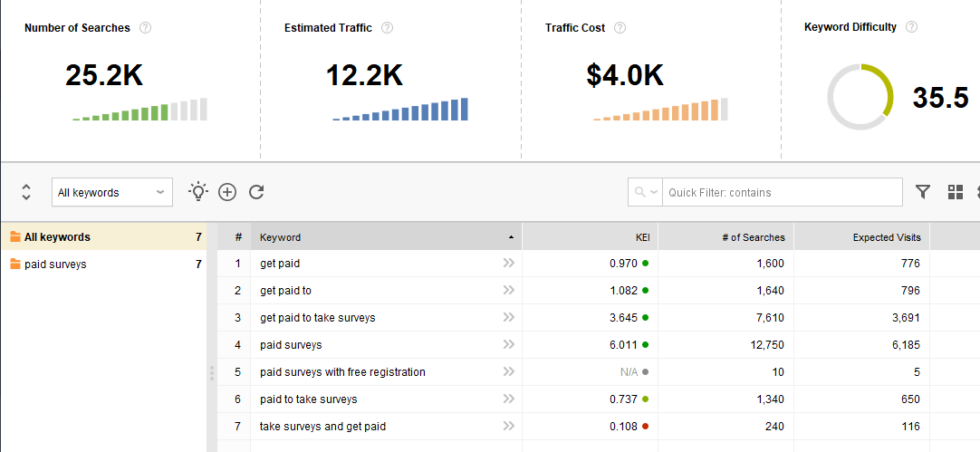Image resolution: width=980 pixels, height=452 pixels.
Task: Select the 'paid surveys' folder
Action: pos(55,264)
